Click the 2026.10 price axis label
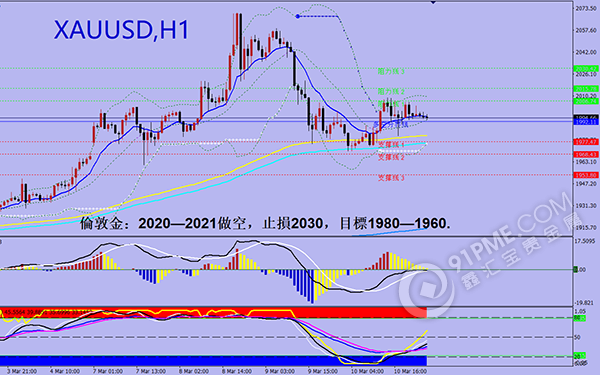Image resolution: width=600 pixels, height=375 pixels. click(586, 74)
